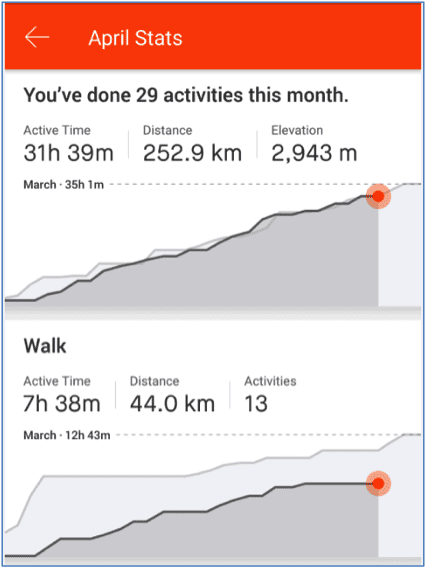
Task: Tap the red marker on overall activity chart
Action: [378, 196]
